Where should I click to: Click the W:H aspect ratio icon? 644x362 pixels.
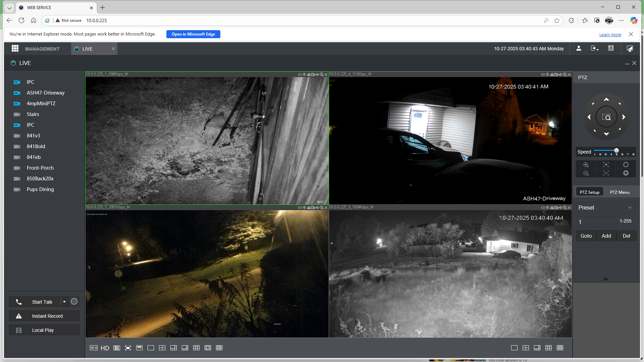pos(94,348)
